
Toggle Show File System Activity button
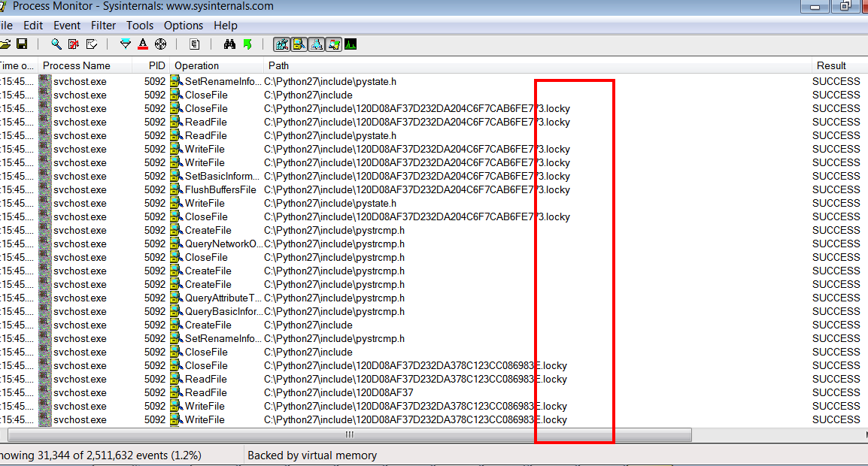point(299,44)
